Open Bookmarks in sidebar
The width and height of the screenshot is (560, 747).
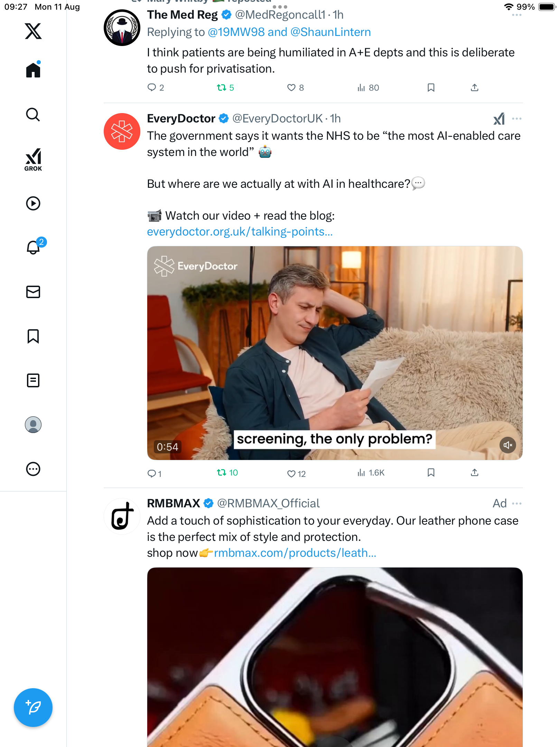point(33,336)
